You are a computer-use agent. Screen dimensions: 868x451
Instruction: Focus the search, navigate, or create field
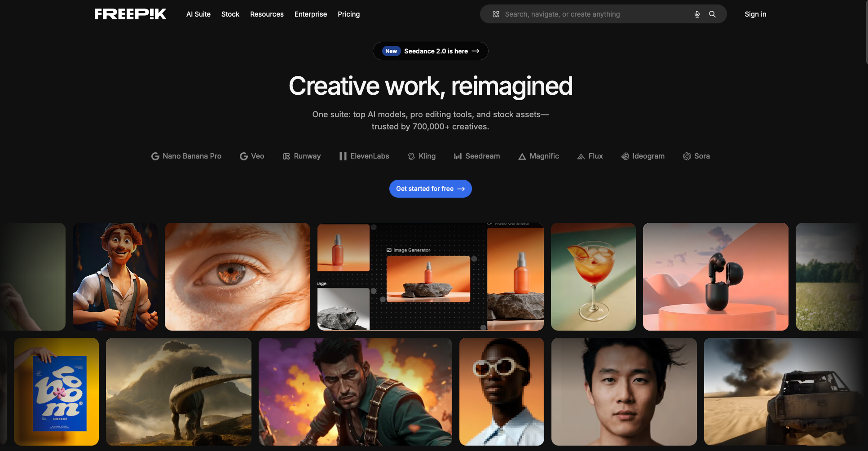pyautogui.click(x=604, y=14)
